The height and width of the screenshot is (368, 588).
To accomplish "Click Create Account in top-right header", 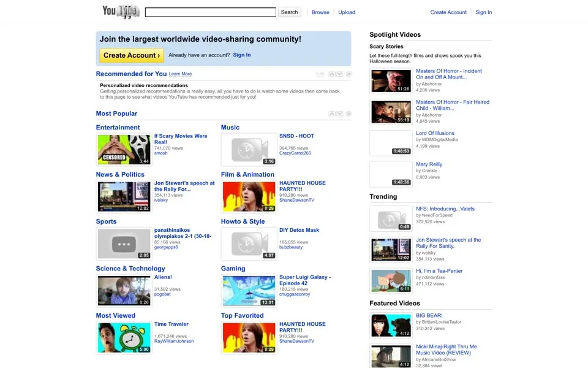I will pyautogui.click(x=448, y=12).
